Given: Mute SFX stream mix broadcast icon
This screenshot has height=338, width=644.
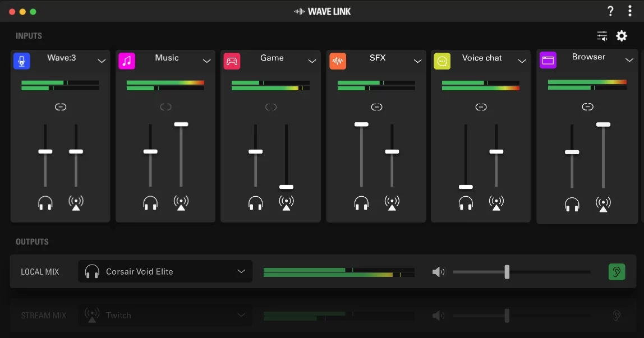Looking at the screenshot, I should click(392, 203).
